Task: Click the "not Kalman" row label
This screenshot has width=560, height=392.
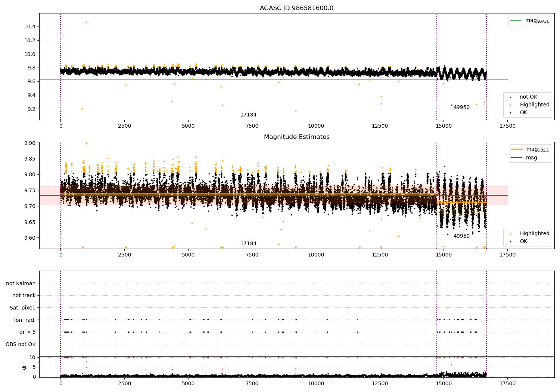Action: pyautogui.click(x=21, y=284)
